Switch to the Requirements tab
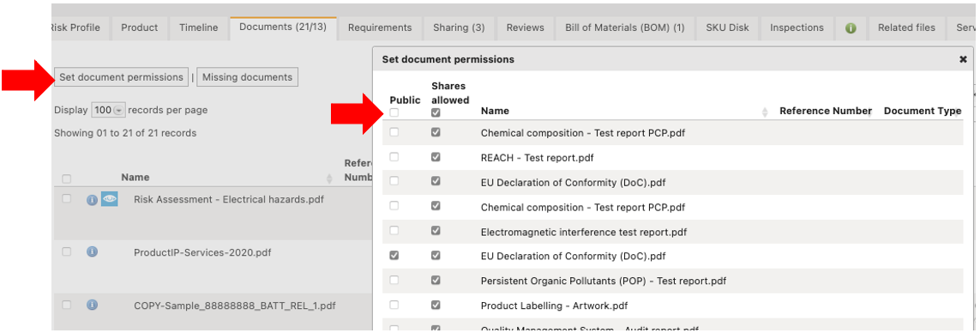The image size is (980, 333). pos(380,27)
